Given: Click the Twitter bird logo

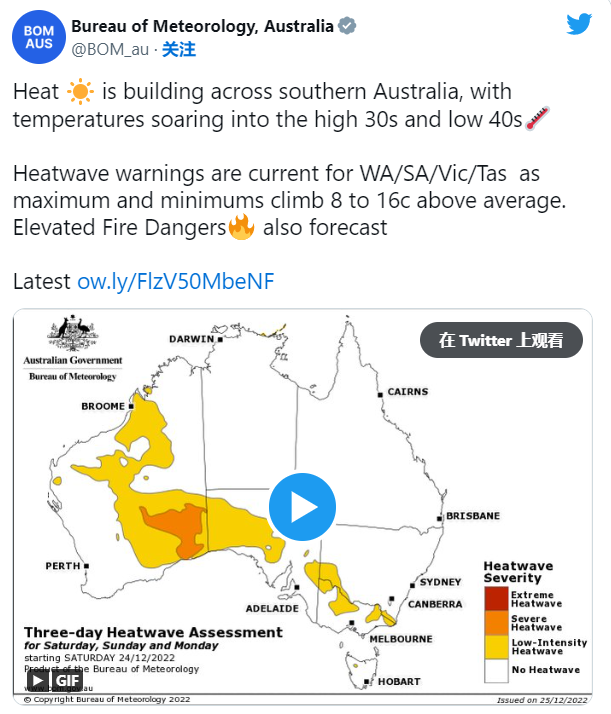Looking at the screenshot, I should (x=579, y=25).
